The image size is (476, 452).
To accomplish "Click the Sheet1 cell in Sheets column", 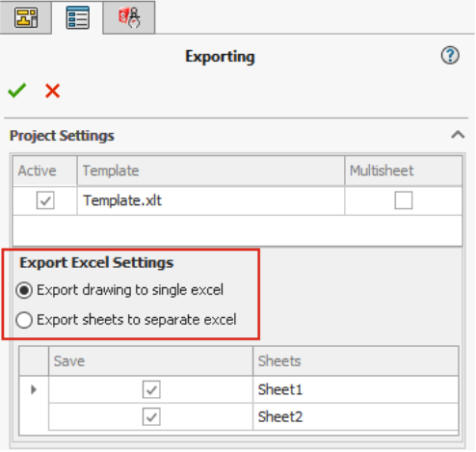I will pyautogui.click(x=356, y=389).
